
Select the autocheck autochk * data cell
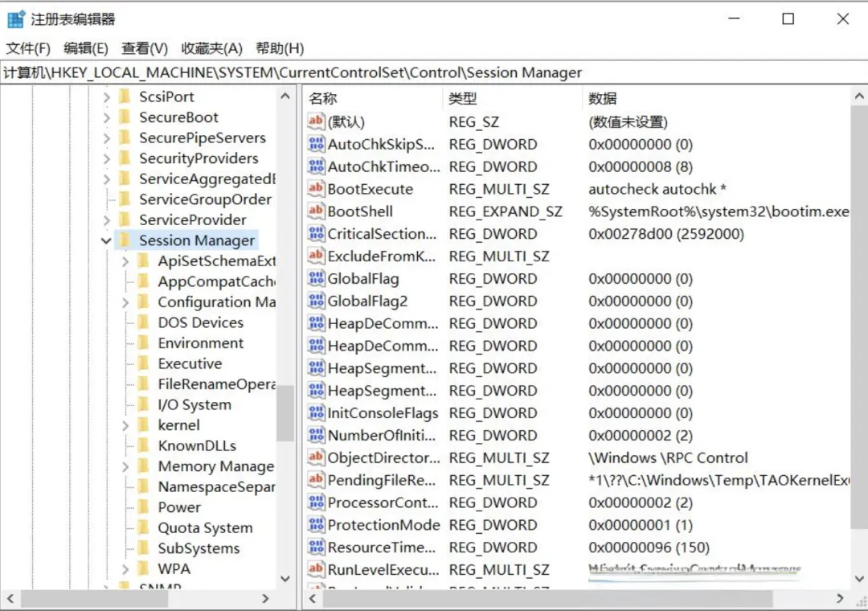click(x=657, y=189)
